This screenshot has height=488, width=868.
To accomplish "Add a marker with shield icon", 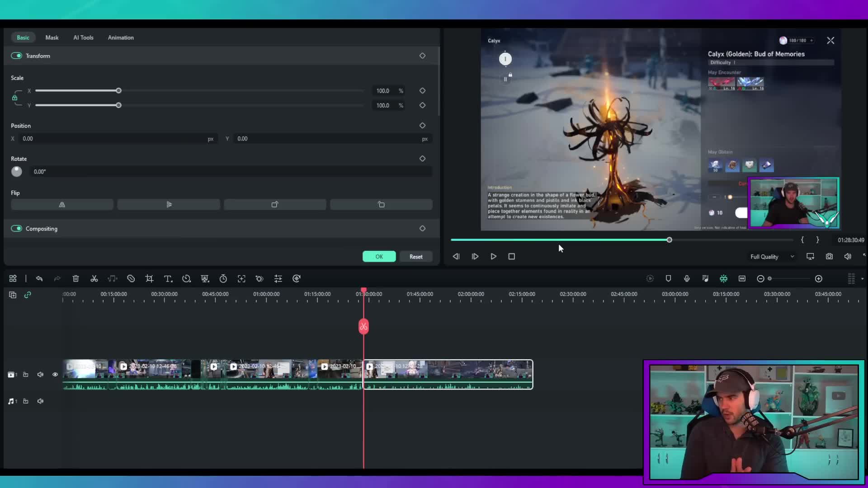I will click(668, 279).
